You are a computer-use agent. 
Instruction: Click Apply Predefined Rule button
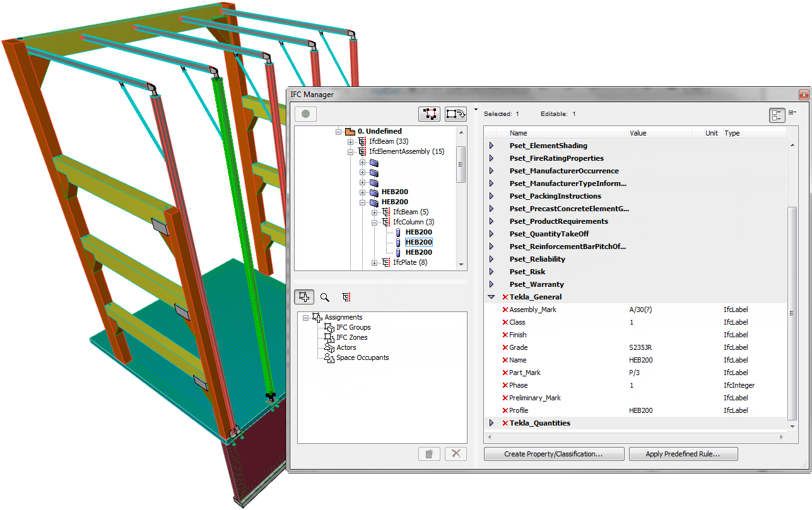683,454
